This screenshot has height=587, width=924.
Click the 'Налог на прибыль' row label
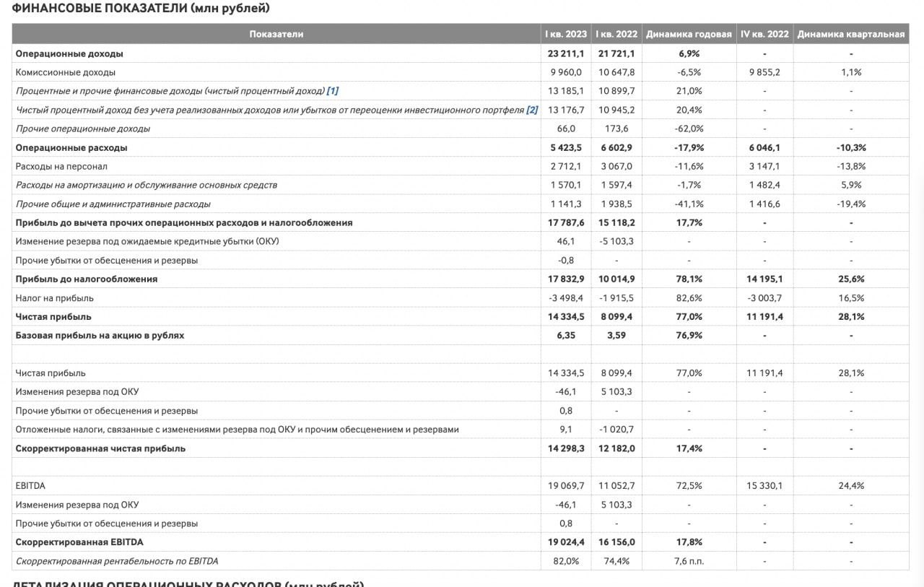(x=55, y=297)
